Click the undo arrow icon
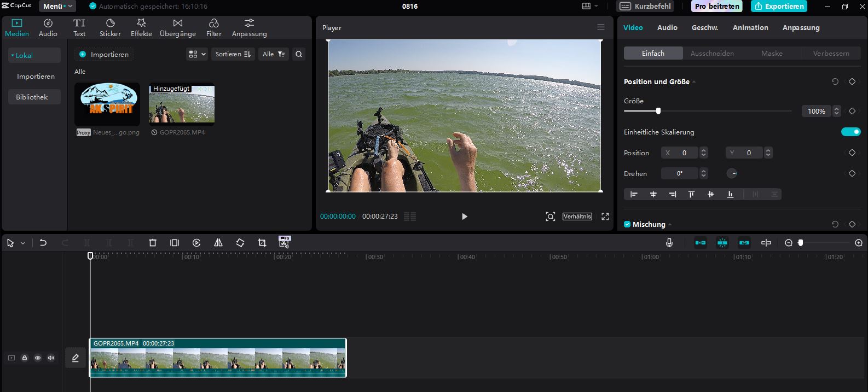868x392 pixels. click(x=43, y=243)
